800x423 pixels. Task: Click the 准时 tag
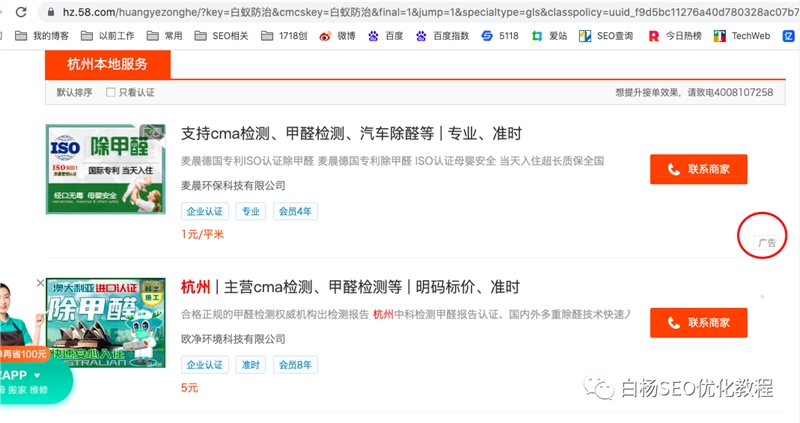pyautogui.click(x=251, y=365)
